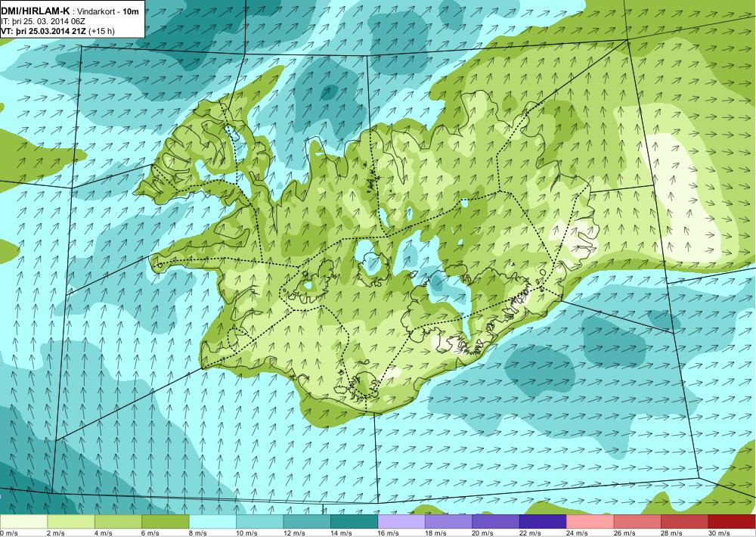
Task: Select the dark red swatch above 30 m/s
Action: coord(733,522)
